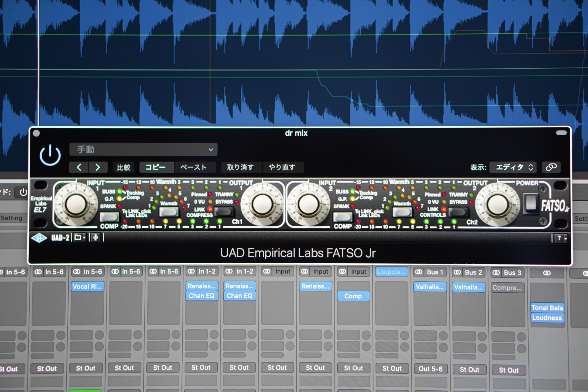
Task: Click the コピー copy button
Action: [156, 167]
